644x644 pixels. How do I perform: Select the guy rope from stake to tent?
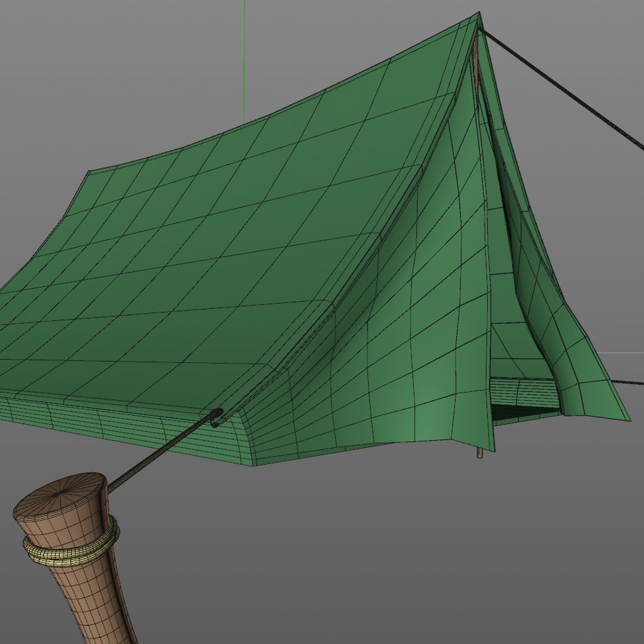160,452
